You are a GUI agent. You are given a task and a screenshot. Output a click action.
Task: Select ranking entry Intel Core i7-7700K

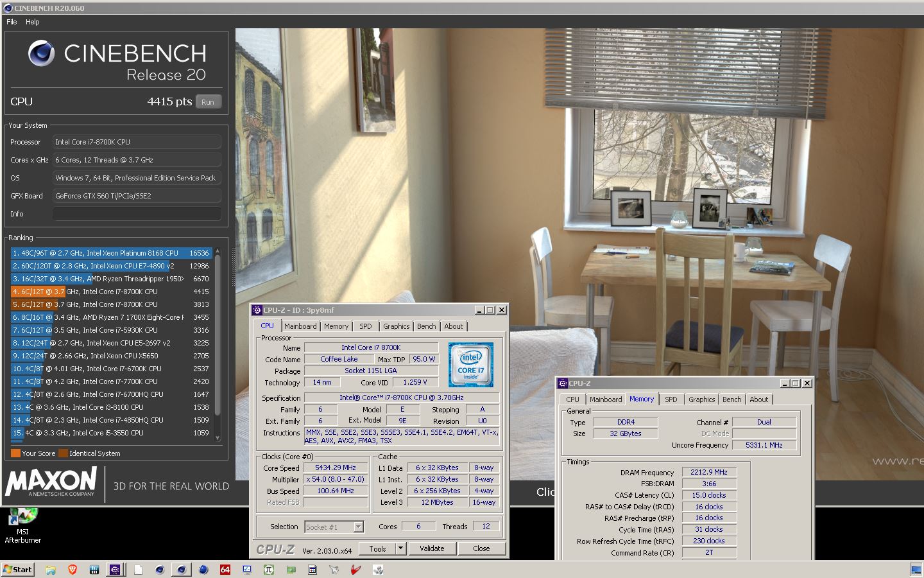111,381
